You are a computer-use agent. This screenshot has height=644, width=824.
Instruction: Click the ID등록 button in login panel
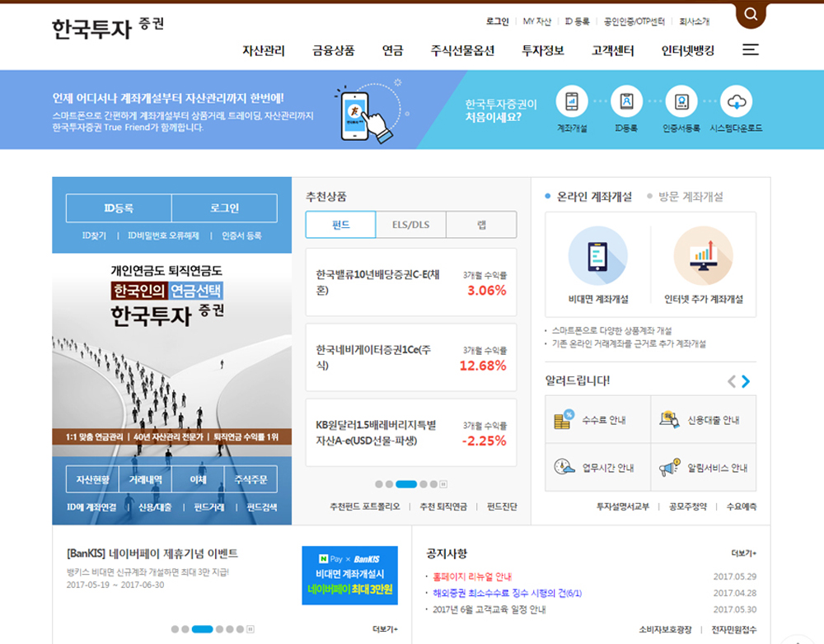119,208
